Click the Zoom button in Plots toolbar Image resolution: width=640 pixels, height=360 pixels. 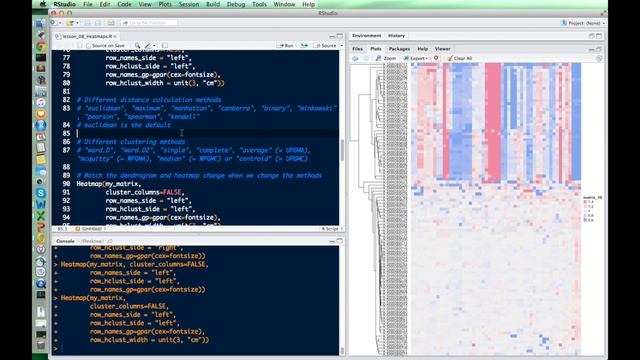coord(386,58)
